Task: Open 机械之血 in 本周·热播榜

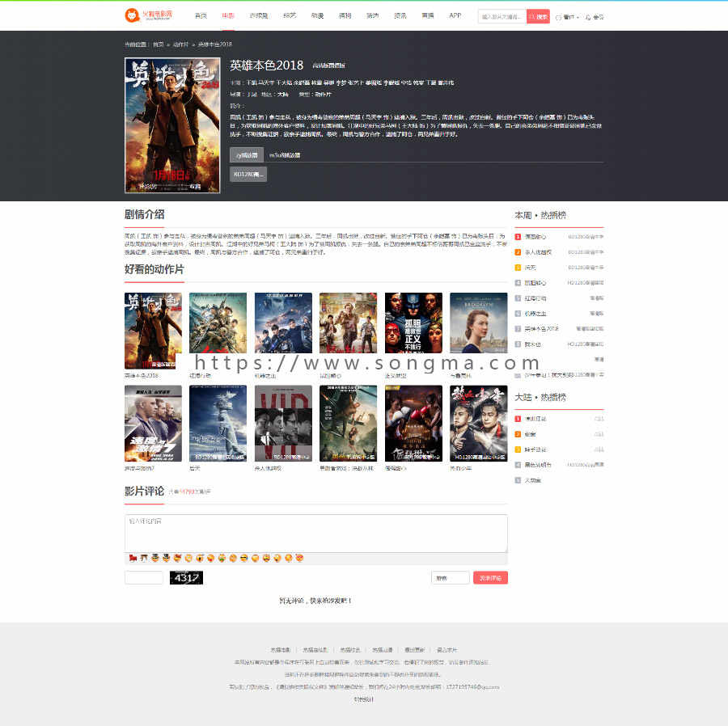Action: click(x=535, y=314)
